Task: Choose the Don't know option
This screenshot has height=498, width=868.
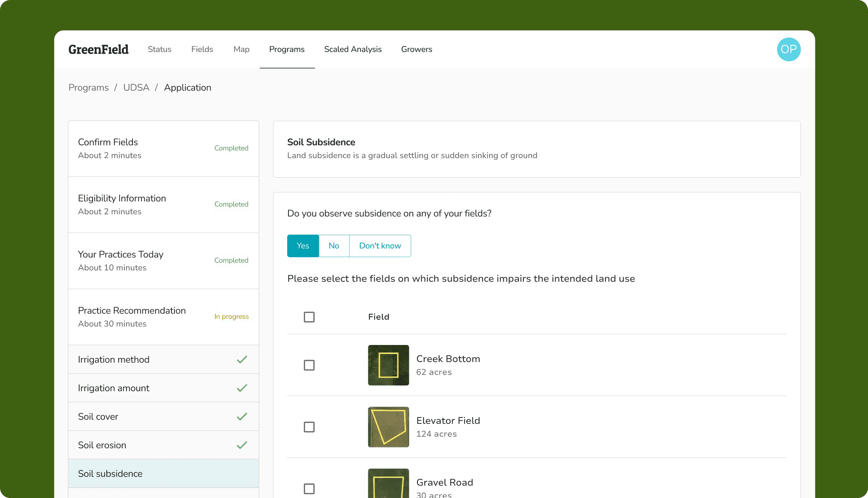Action: [x=380, y=246]
